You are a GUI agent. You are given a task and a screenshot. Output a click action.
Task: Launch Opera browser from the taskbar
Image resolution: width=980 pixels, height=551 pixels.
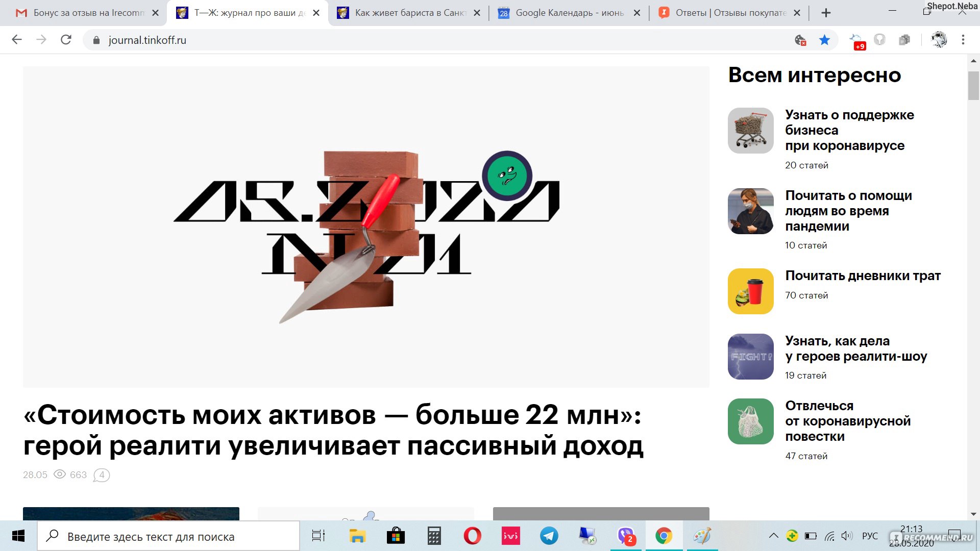[x=472, y=536]
